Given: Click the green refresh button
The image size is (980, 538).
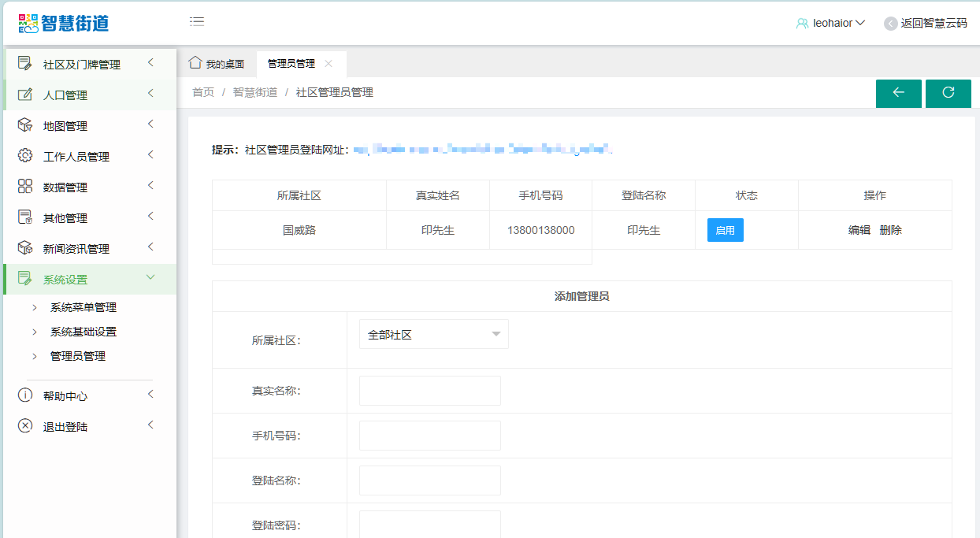Looking at the screenshot, I should (948, 93).
